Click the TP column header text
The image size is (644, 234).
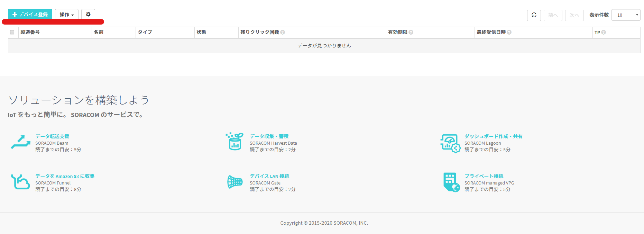coord(597,32)
